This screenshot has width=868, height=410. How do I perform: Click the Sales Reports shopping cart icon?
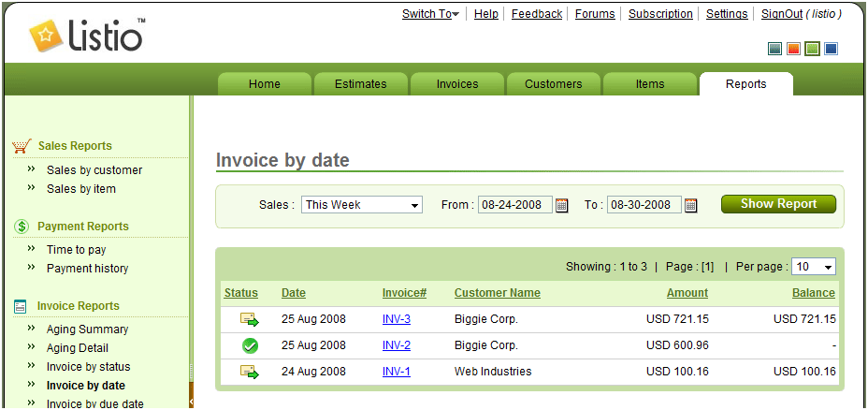click(x=22, y=146)
